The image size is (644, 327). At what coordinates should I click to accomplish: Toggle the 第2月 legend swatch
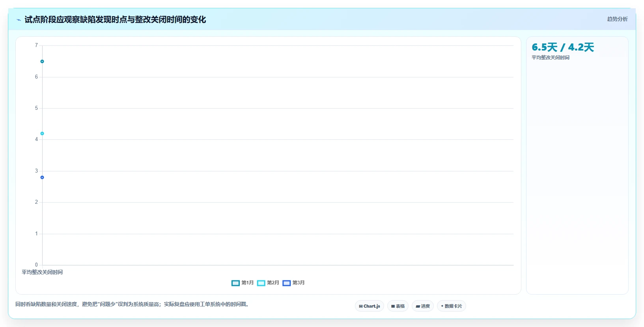(261, 283)
